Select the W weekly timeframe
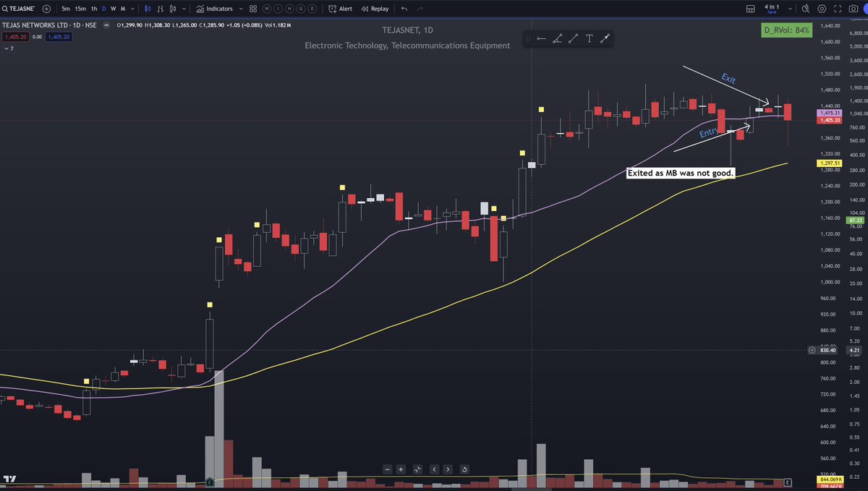This screenshot has width=868, height=491. point(113,9)
